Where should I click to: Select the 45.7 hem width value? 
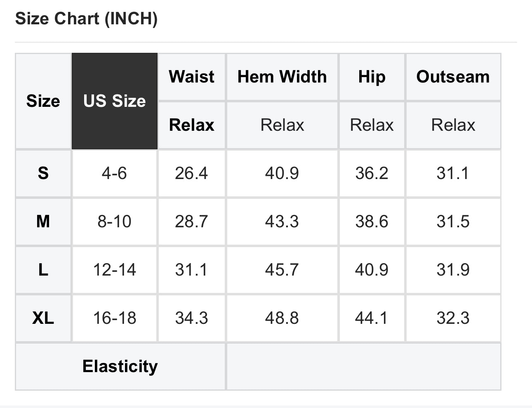tap(282, 270)
